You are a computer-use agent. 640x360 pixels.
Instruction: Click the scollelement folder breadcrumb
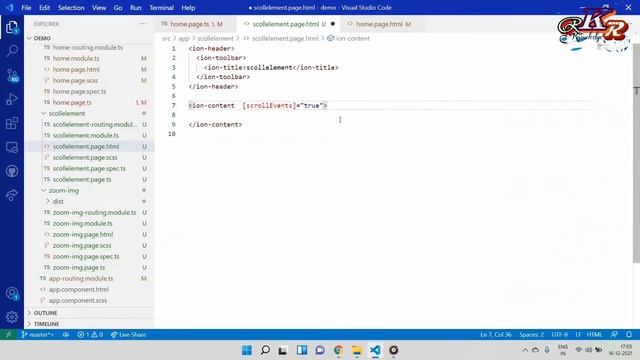[215, 38]
